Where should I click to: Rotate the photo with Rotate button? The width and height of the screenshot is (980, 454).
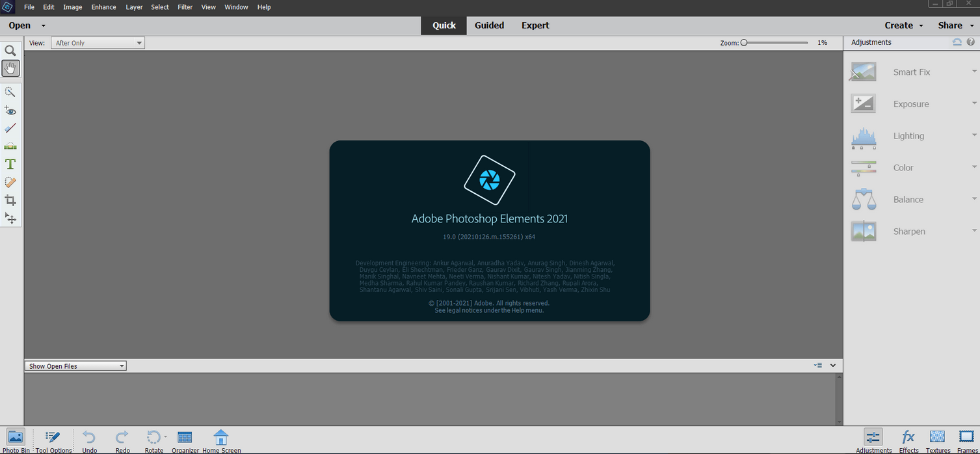pos(153,440)
